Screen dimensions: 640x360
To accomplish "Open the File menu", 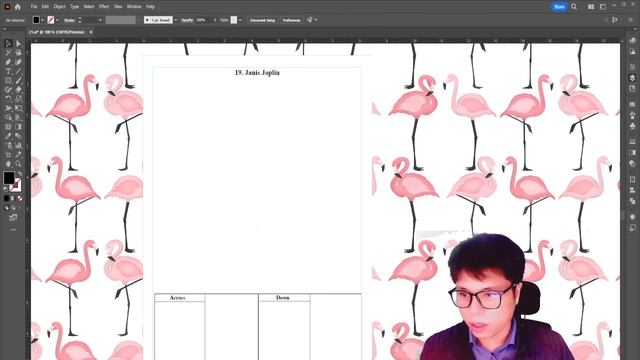I will pyautogui.click(x=34, y=7).
